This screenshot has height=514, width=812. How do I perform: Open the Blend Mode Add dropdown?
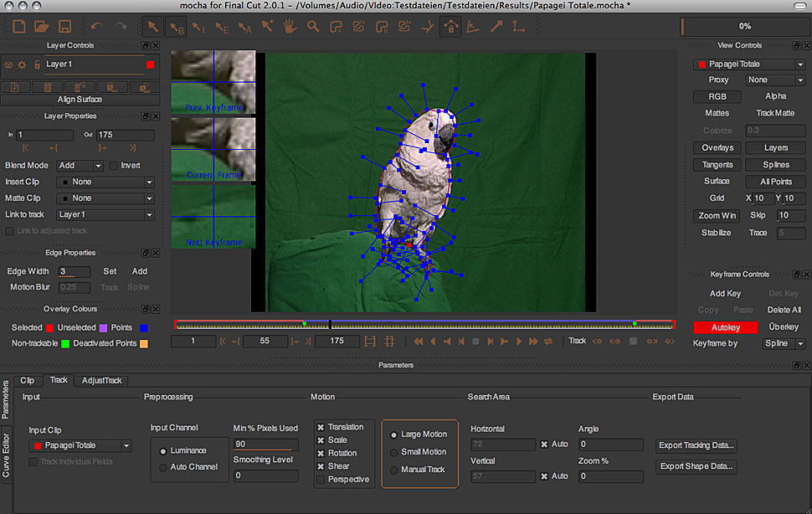point(80,166)
